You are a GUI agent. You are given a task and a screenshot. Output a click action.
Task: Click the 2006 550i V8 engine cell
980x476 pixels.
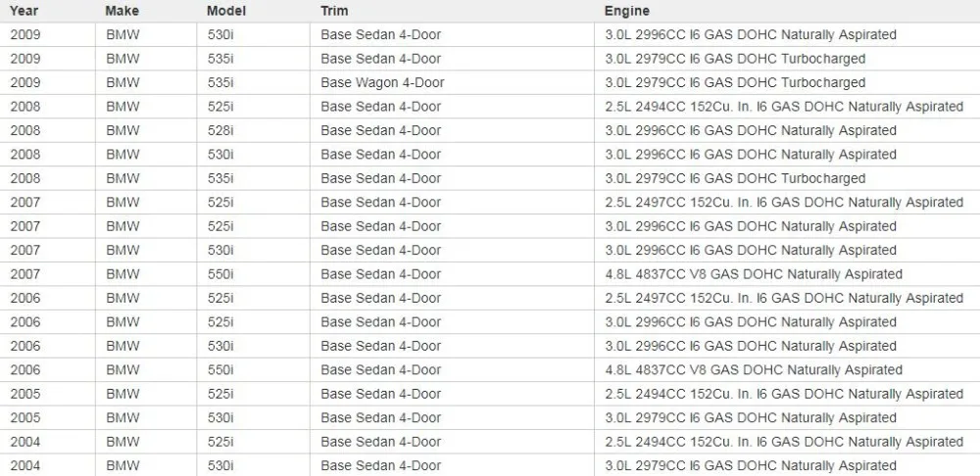click(787, 370)
